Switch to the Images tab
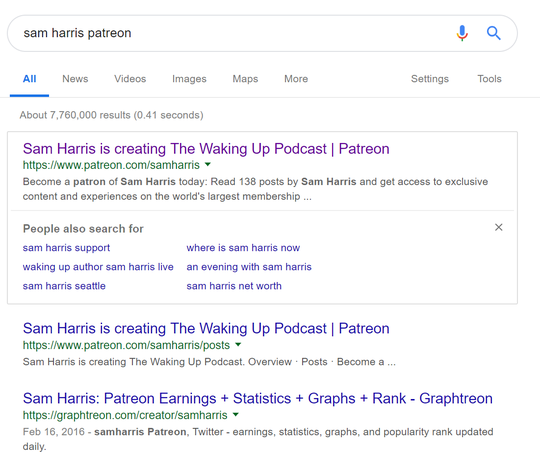 tap(189, 79)
